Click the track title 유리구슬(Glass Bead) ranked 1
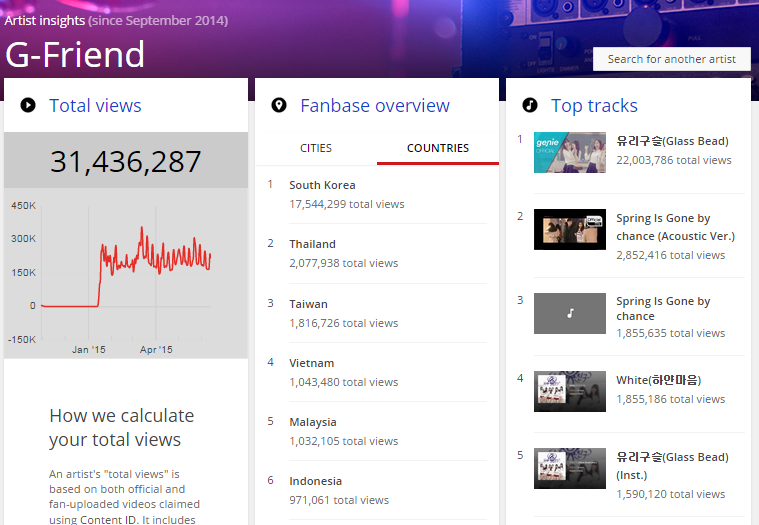This screenshot has width=759, height=525. [x=672, y=141]
